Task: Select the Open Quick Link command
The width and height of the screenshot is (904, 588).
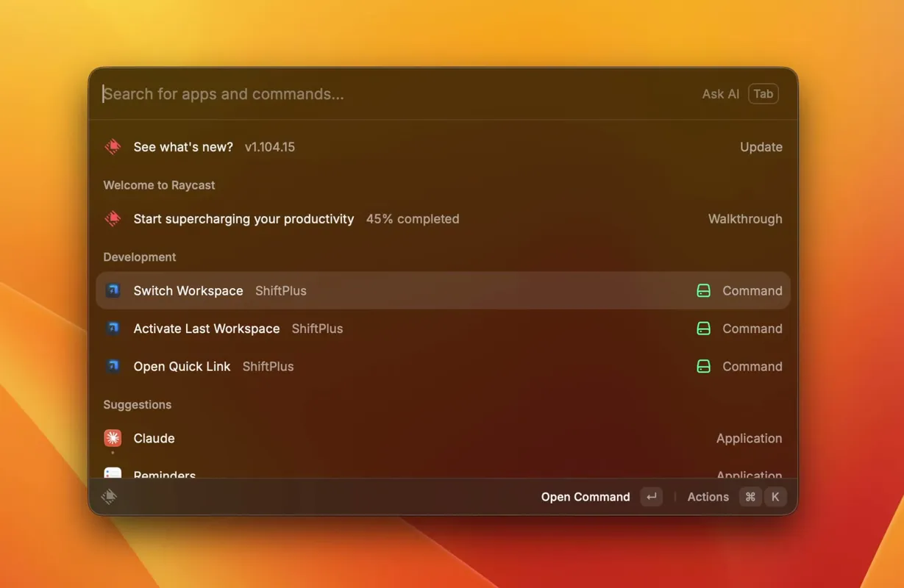Action: click(x=443, y=366)
